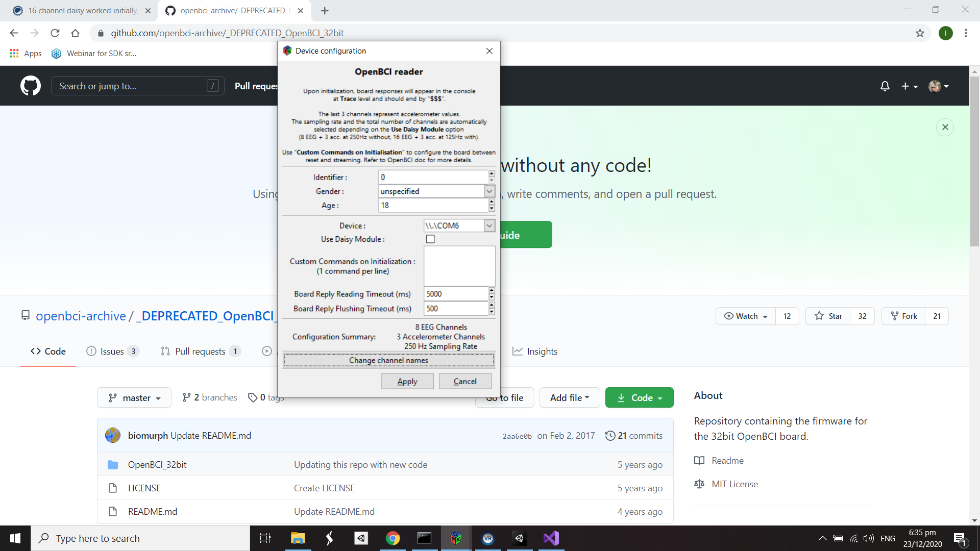Switch to the 16 channel daisy tab
Viewport: 980px width, 551px height.
(82, 11)
